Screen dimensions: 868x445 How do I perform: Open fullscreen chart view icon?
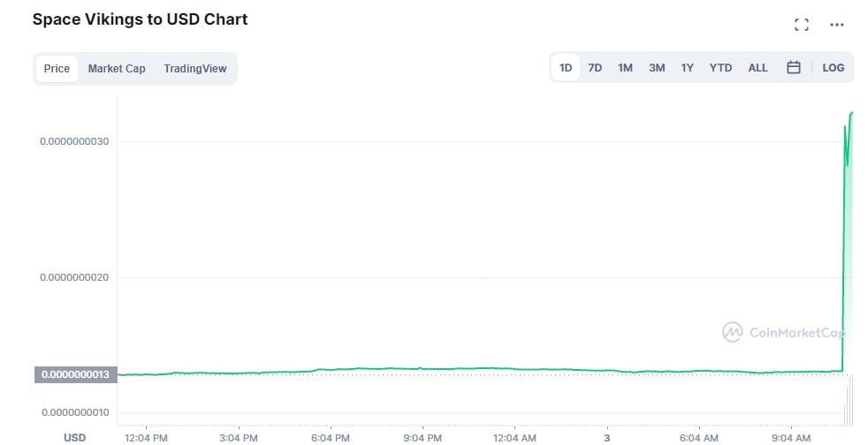click(801, 25)
